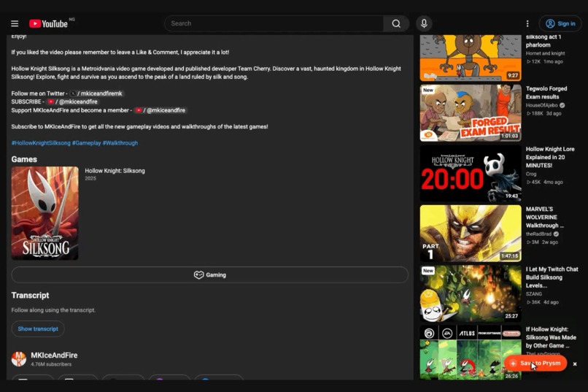Image resolution: width=588 pixels, height=392 pixels.
Task: Open the MKIceAndFire channel avatar
Action: [x=19, y=359]
